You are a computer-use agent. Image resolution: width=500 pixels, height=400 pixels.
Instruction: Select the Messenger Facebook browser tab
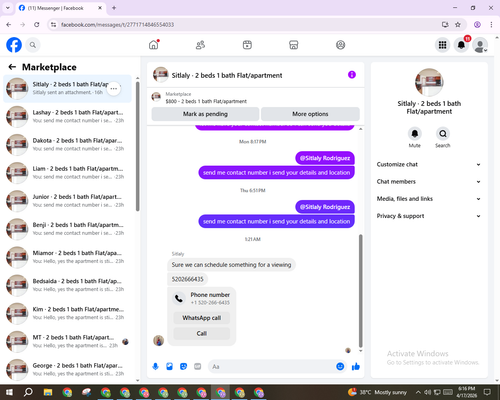tap(60, 8)
